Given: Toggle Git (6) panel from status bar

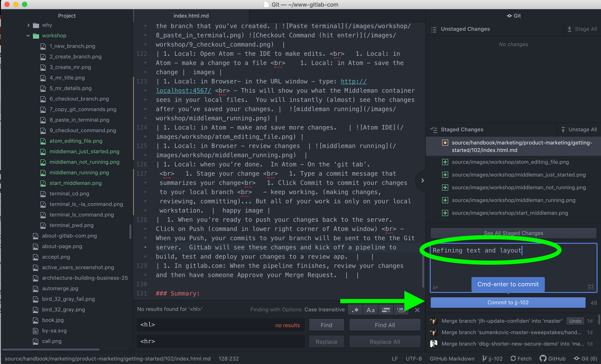Looking at the screenshot, I should point(585,358).
